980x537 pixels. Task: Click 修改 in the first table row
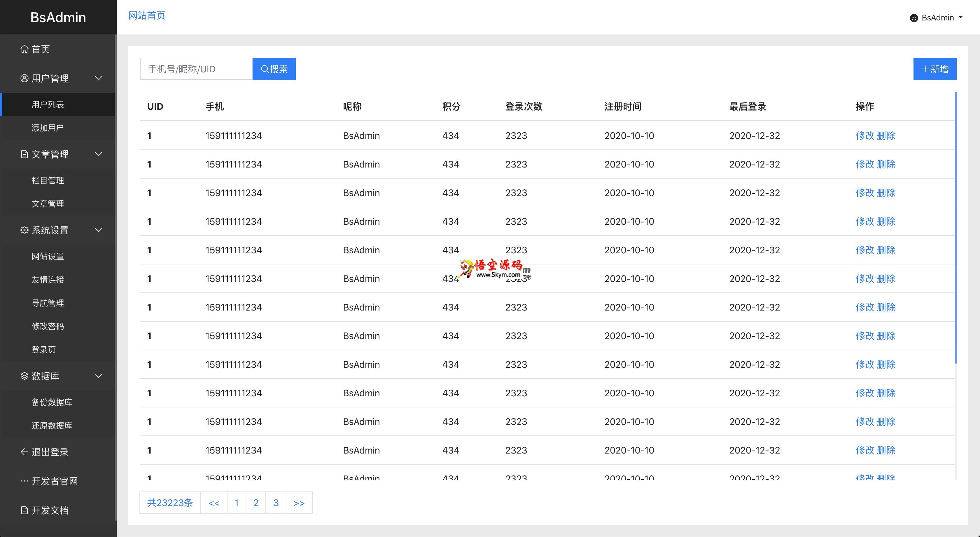(x=865, y=135)
